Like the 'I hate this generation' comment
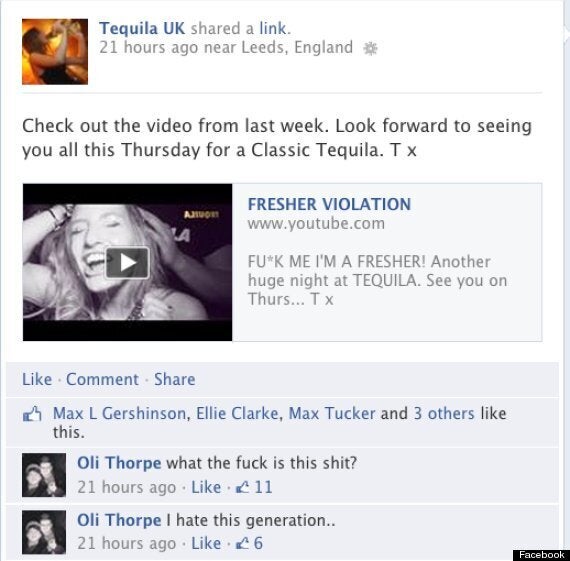The width and height of the screenshot is (570, 561). coord(206,544)
